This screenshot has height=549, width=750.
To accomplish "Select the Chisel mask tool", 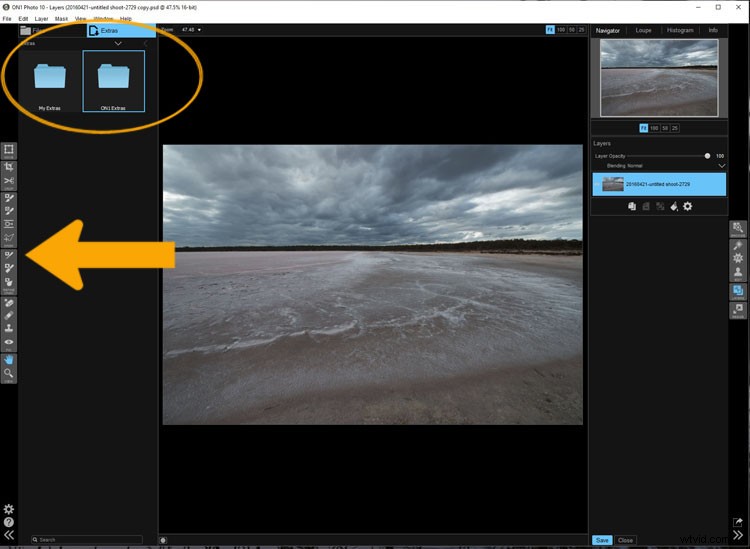I will pos(9,268).
